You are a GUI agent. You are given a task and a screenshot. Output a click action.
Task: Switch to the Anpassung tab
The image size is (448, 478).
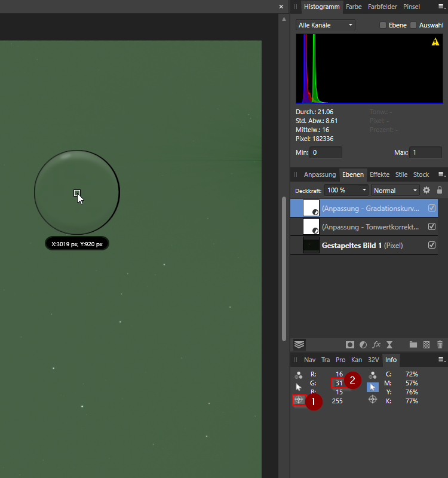click(x=320, y=174)
